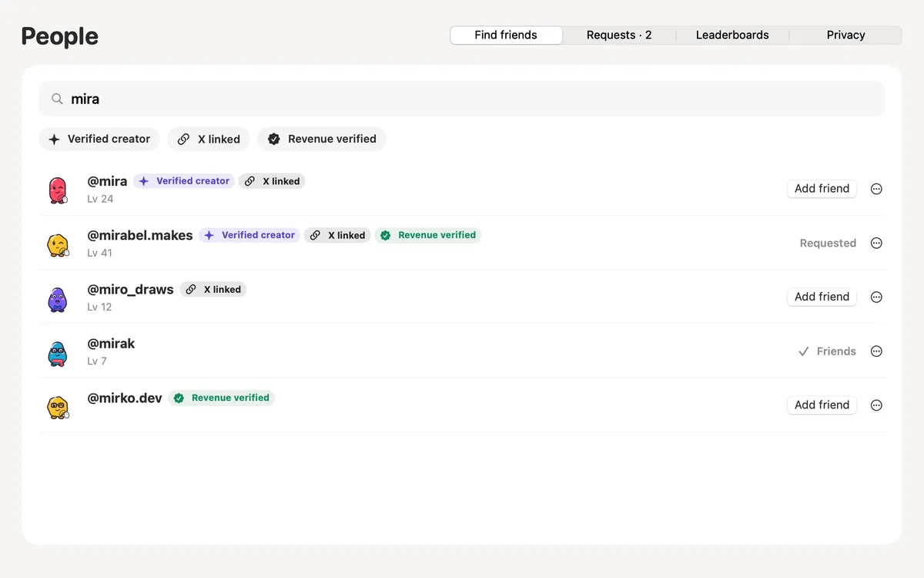
Task: Click the Lv 7 level text
Action: pos(97,361)
